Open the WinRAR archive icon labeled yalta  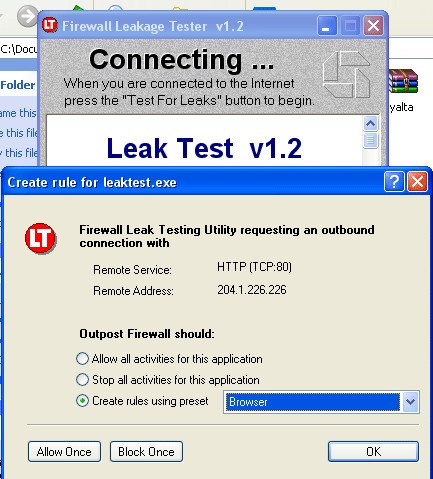point(403,81)
